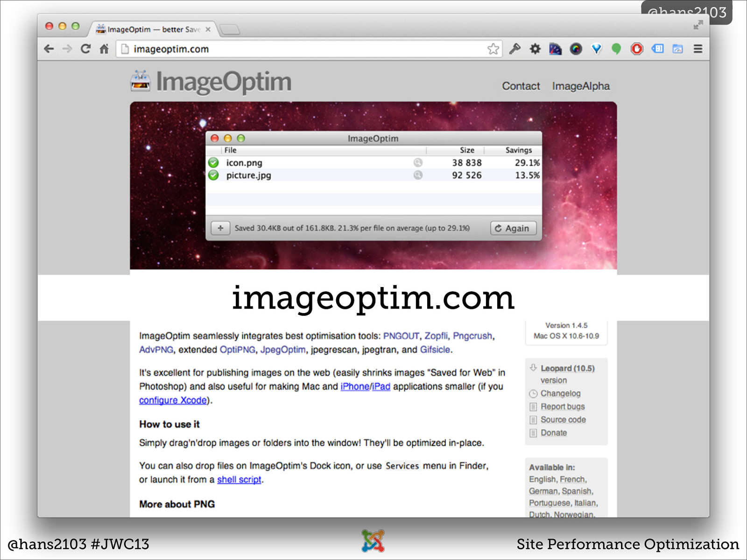Viewport: 747px width, 560px height.
Task: Click the Saved 30.4KB status text
Action: click(x=352, y=228)
